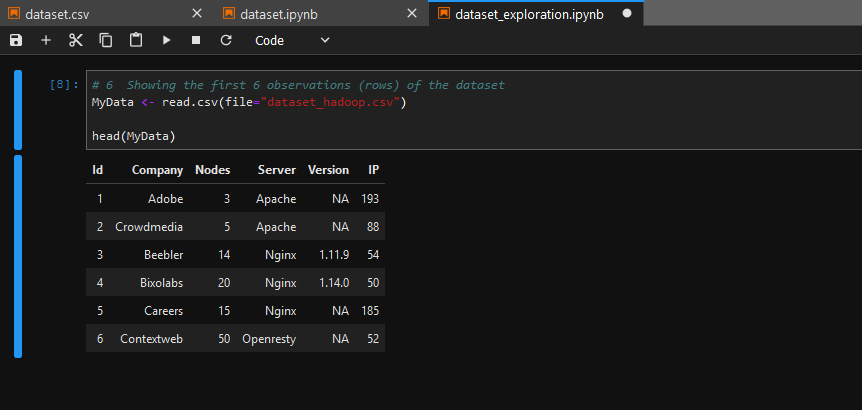Viewport: 862px width, 410px height.
Task: Select the Contextweb cell
Action: click(x=152, y=339)
